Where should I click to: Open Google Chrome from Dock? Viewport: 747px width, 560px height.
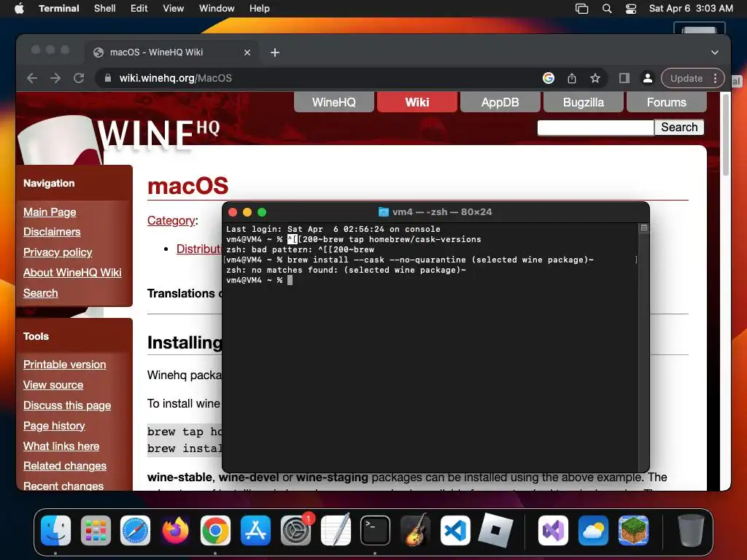(215, 531)
